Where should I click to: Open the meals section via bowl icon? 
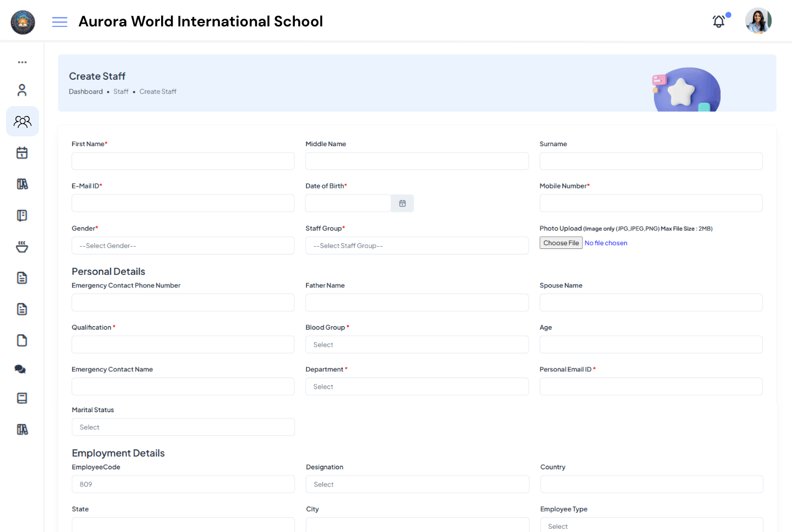[22, 246]
